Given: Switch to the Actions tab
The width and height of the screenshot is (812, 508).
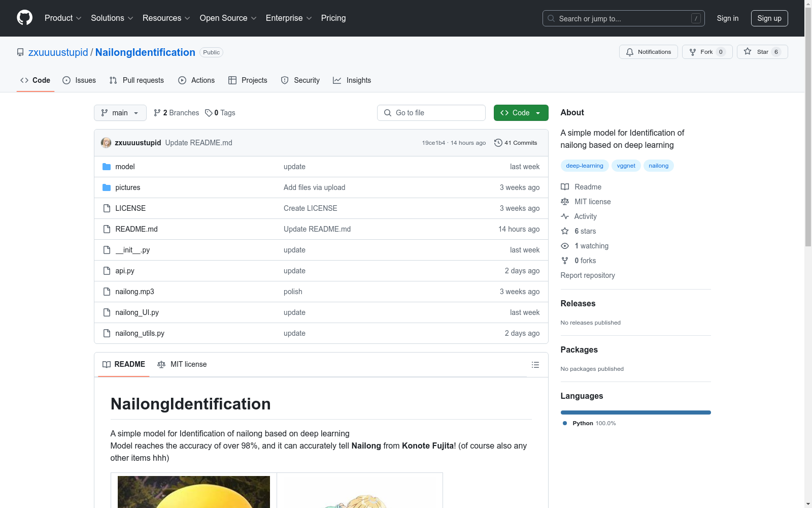Looking at the screenshot, I should pos(196,80).
